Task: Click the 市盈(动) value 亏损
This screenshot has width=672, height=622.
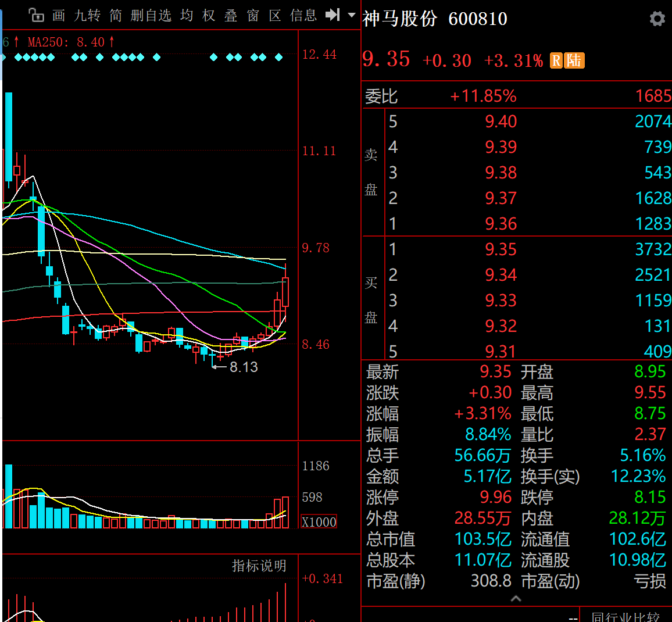Action: [x=650, y=581]
